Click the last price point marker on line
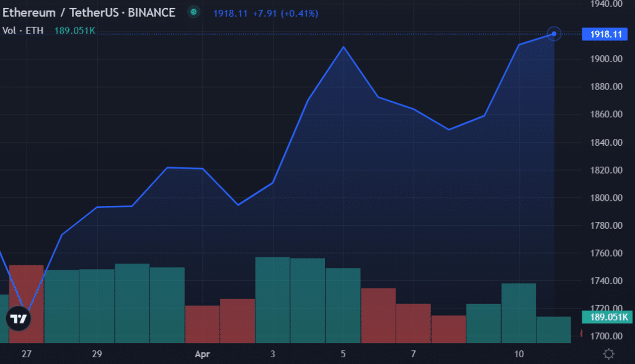The width and height of the screenshot is (635, 364). (554, 33)
